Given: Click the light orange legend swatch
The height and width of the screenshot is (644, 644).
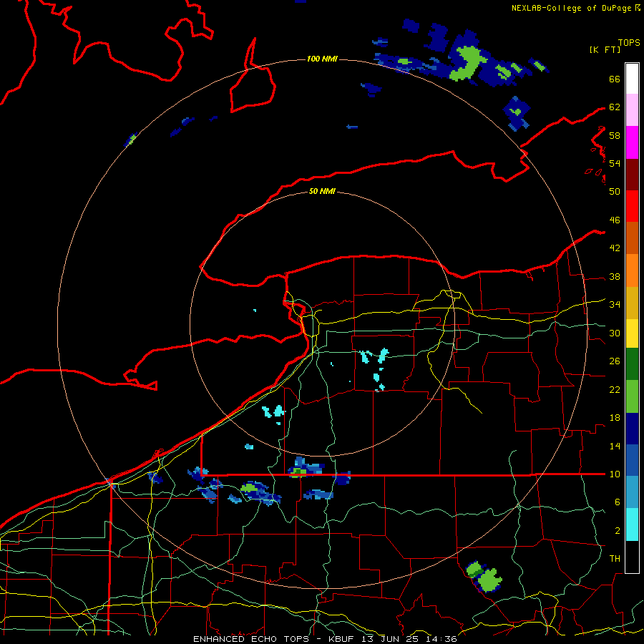Looking at the screenshot, I should (632, 270).
